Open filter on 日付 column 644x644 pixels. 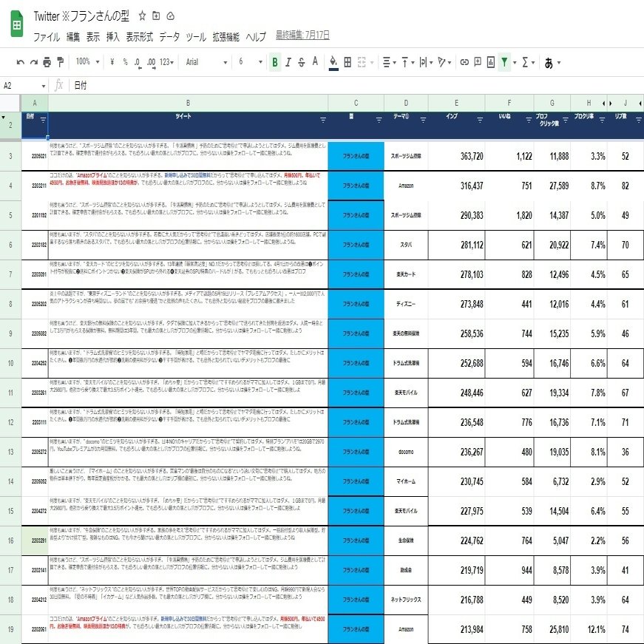pos(43,120)
